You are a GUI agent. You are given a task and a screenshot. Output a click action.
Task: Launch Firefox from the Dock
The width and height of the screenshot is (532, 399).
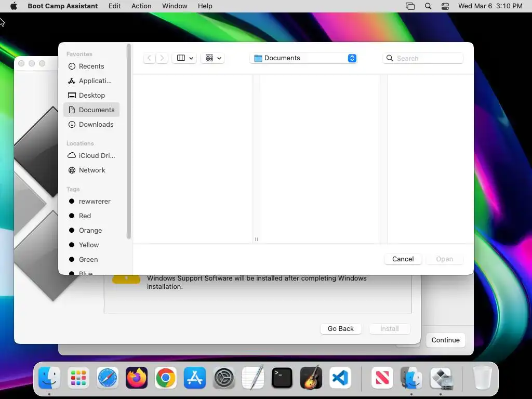137,378
